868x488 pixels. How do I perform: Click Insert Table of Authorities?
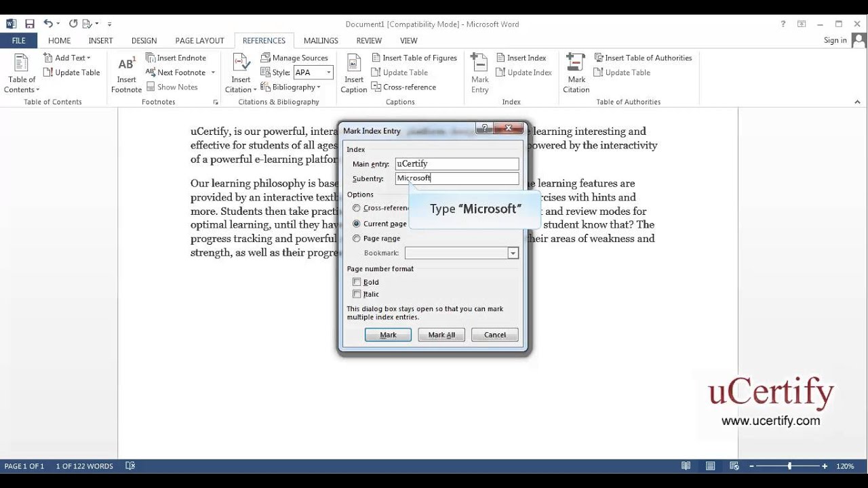(643, 58)
